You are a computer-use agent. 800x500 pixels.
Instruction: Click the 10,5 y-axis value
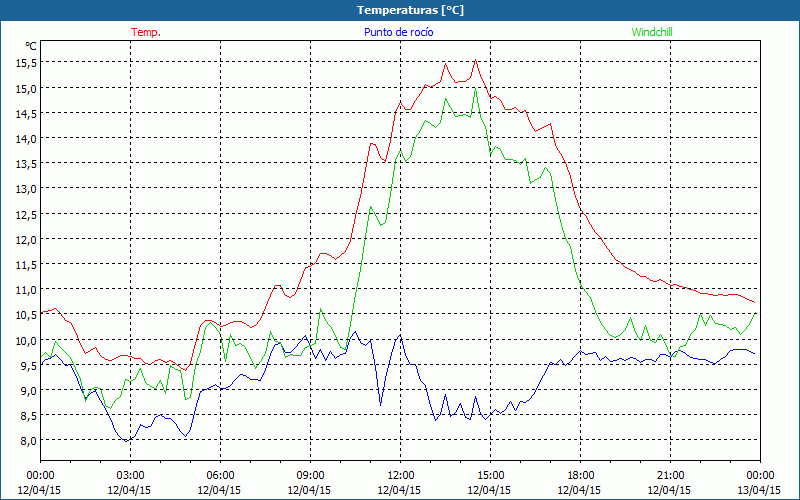click(27, 315)
